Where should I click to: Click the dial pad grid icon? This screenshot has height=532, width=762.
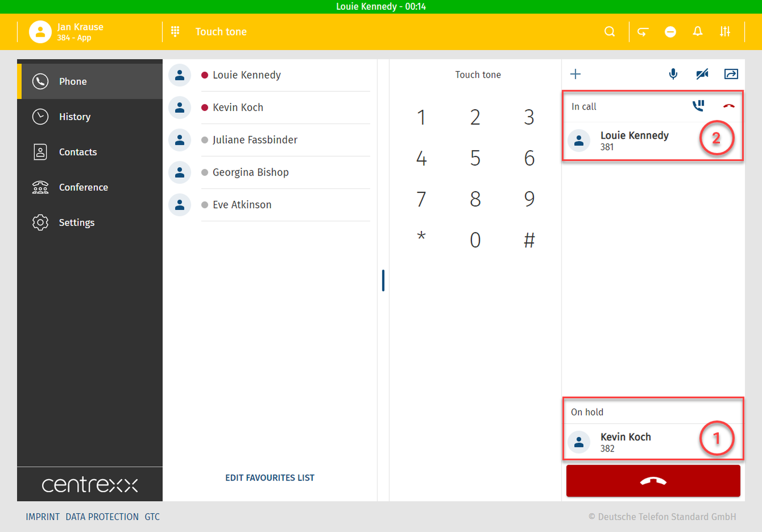(175, 32)
